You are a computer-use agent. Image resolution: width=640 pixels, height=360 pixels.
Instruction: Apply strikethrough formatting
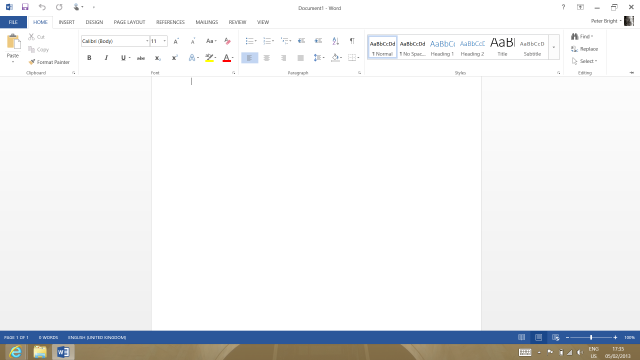[x=141, y=58]
